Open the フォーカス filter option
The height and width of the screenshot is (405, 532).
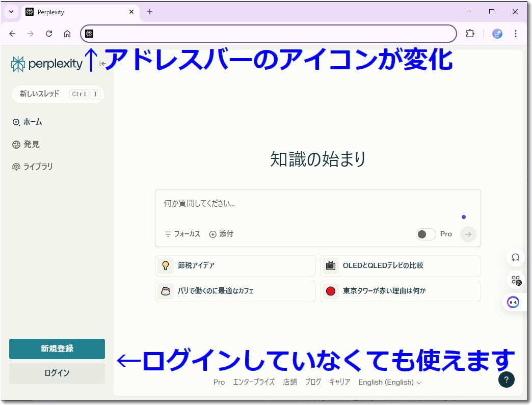(x=182, y=234)
